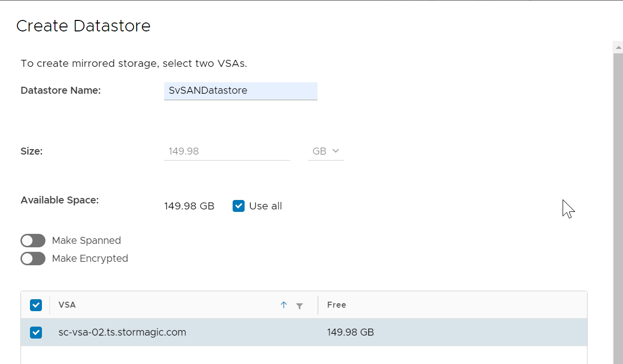The image size is (623, 364).
Task: Click the VSA column header label
Action: (67, 305)
